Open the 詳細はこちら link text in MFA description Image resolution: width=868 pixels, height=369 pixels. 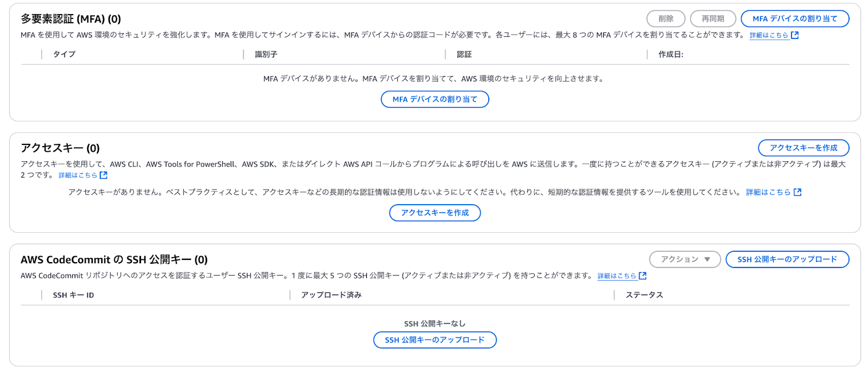[769, 35]
